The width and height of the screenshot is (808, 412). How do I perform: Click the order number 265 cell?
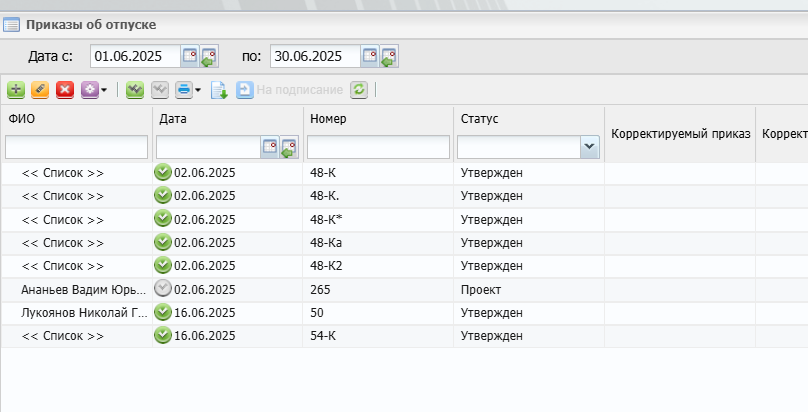pos(378,289)
